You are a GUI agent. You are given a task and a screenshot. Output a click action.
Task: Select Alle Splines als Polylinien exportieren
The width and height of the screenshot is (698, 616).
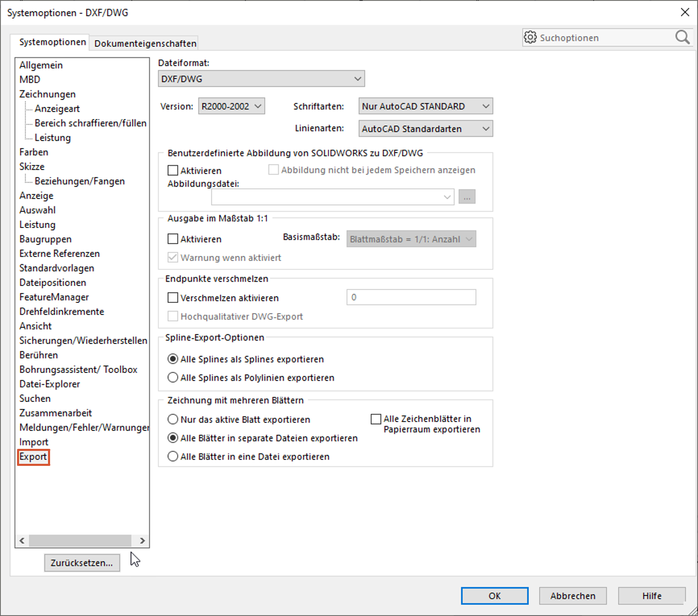(x=173, y=378)
